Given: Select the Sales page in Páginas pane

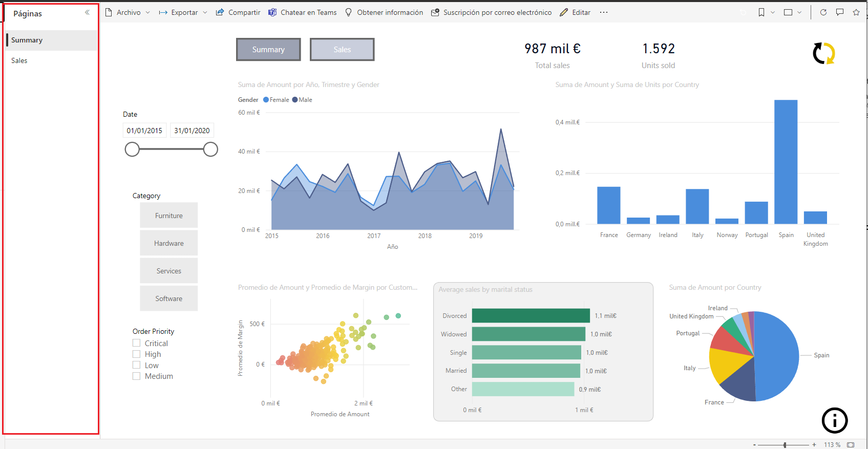Looking at the screenshot, I should [x=19, y=60].
